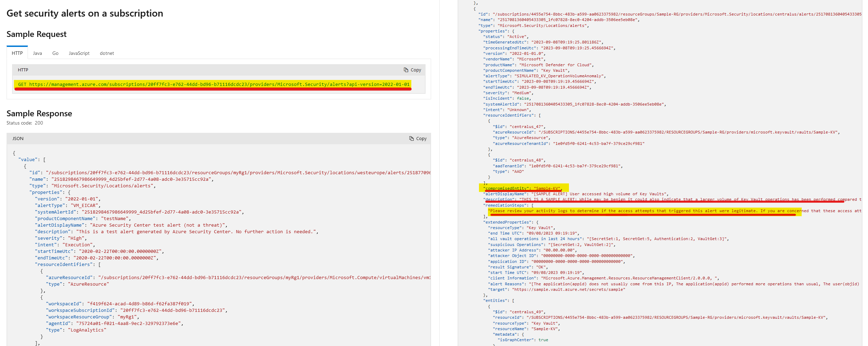Click the "intent": "Execution" line
The width and height of the screenshot is (868, 346).
65,245
